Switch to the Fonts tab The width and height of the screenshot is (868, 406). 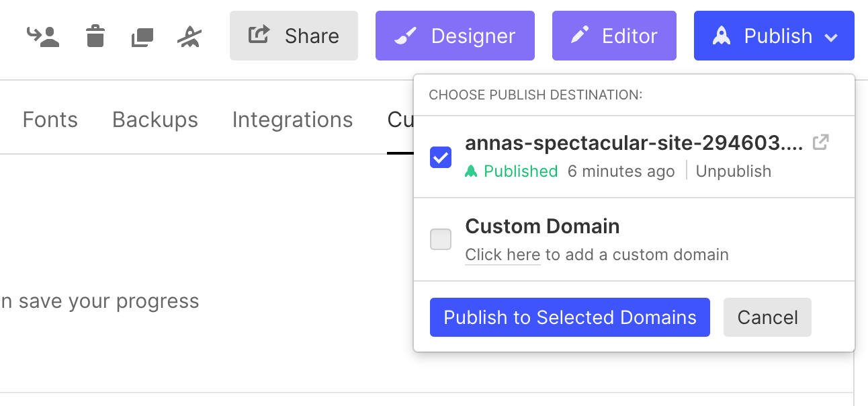(x=50, y=120)
